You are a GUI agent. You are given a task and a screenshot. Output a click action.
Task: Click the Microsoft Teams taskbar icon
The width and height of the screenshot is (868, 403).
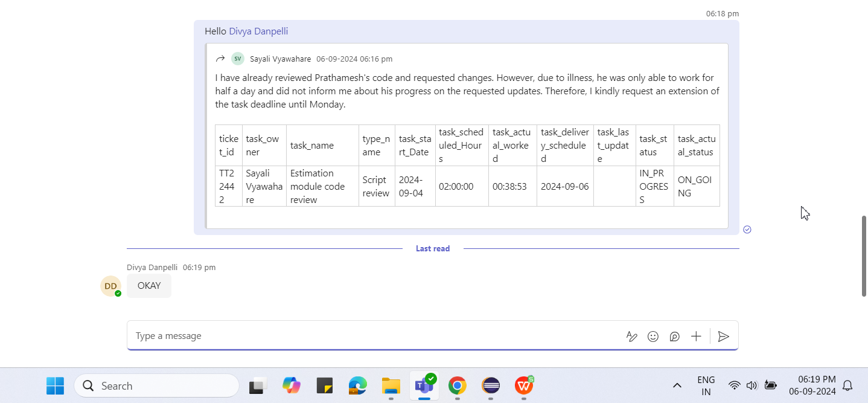click(424, 385)
